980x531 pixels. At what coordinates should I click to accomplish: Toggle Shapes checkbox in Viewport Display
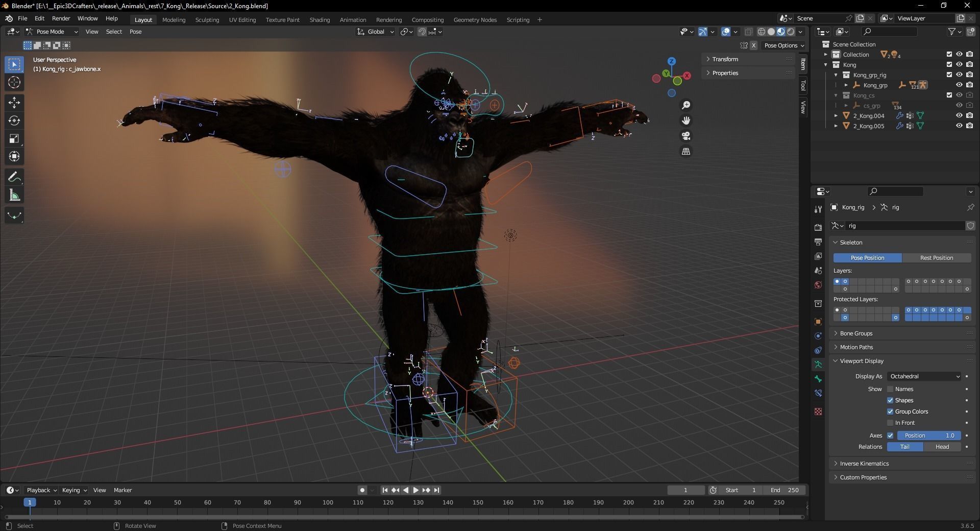click(x=890, y=400)
